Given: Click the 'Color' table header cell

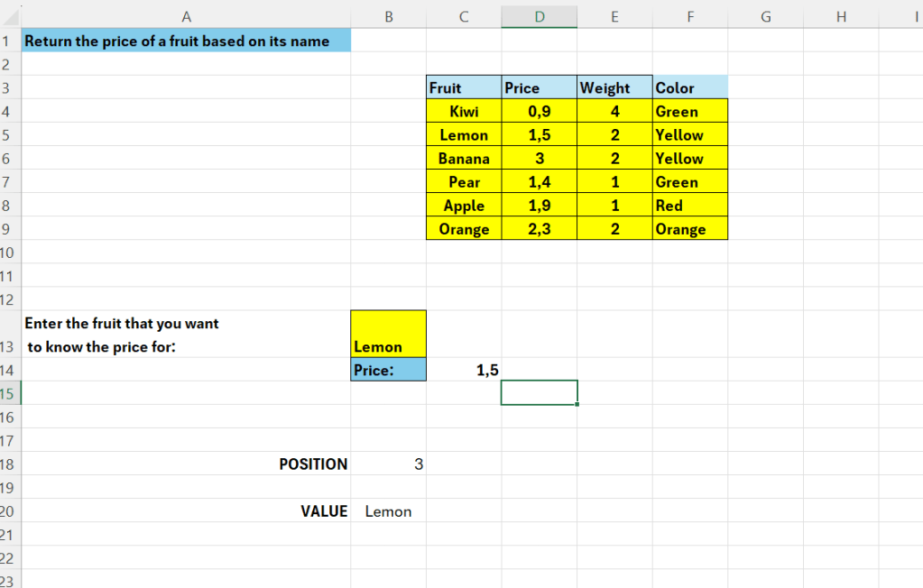Looking at the screenshot, I should coord(689,87).
